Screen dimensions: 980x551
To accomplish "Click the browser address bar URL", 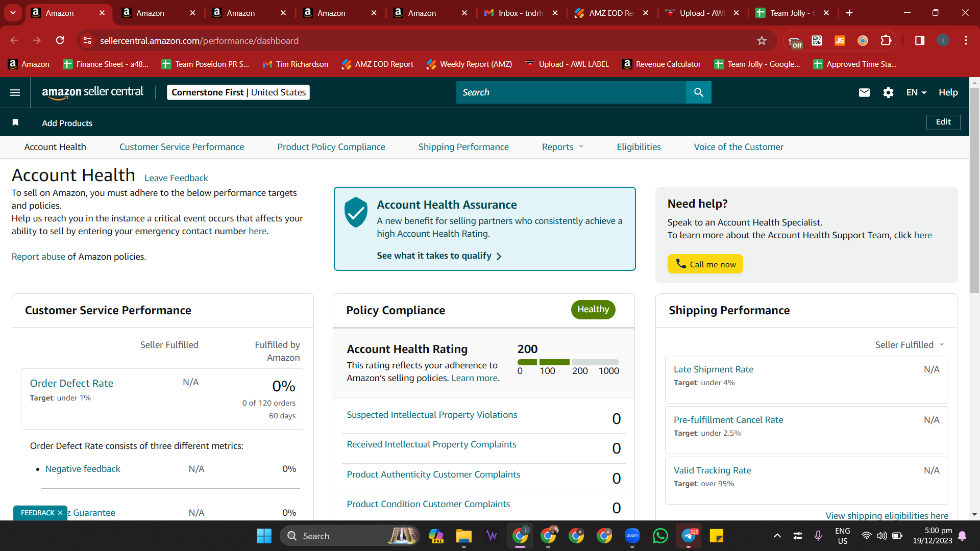I will [199, 41].
